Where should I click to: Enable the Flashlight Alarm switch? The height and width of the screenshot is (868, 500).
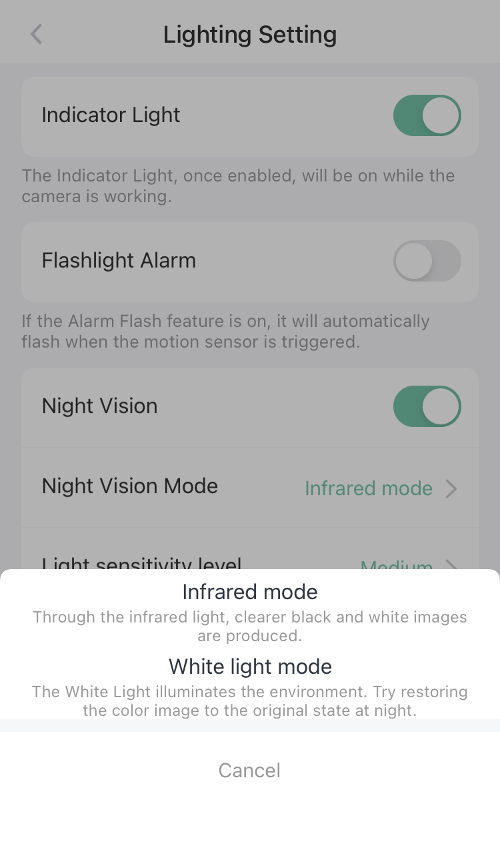[x=427, y=261]
